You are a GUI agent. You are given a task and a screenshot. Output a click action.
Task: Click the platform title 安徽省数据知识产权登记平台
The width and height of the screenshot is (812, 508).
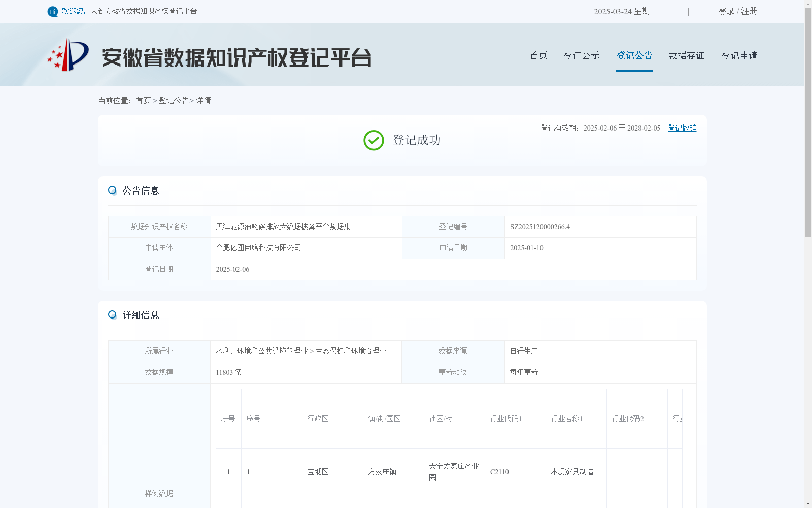(x=236, y=57)
